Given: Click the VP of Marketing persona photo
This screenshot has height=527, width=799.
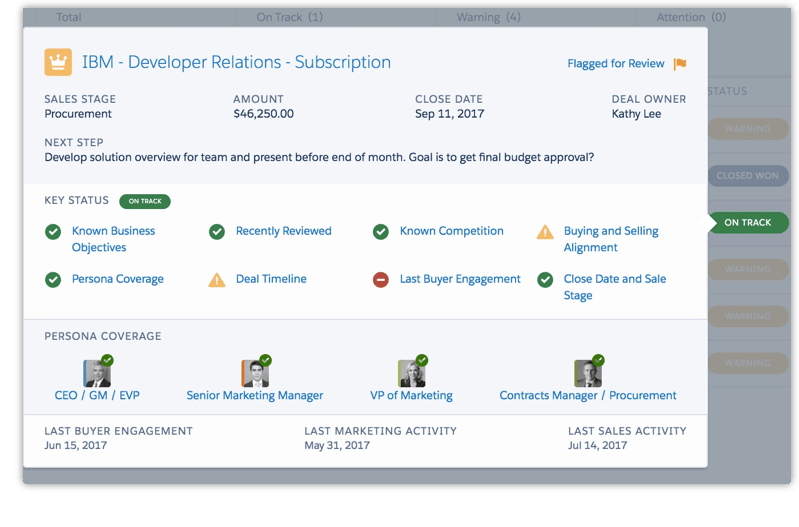Looking at the screenshot, I should tap(411, 374).
